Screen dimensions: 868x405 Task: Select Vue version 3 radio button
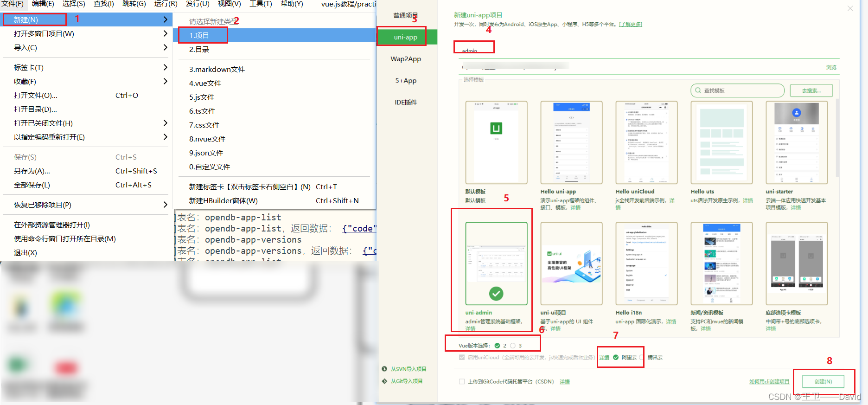(512, 346)
